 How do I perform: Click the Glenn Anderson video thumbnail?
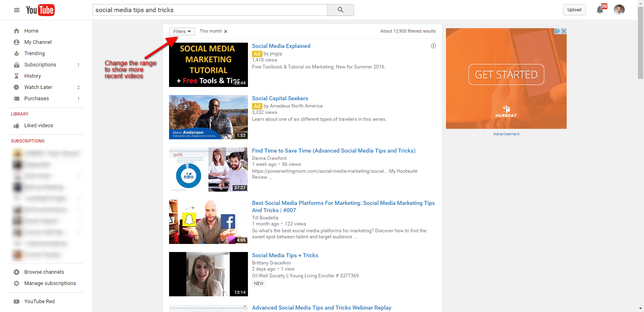pos(208,117)
